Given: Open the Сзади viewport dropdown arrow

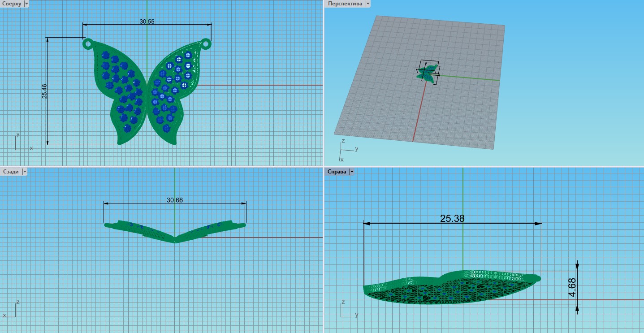Looking at the screenshot, I should 25,171.
